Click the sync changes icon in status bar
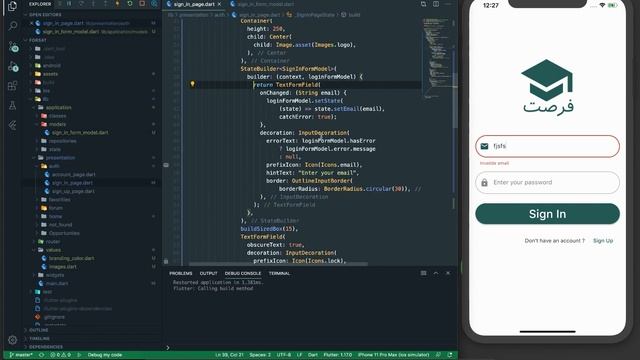The height and width of the screenshot is (360, 640). (x=41, y=355)
